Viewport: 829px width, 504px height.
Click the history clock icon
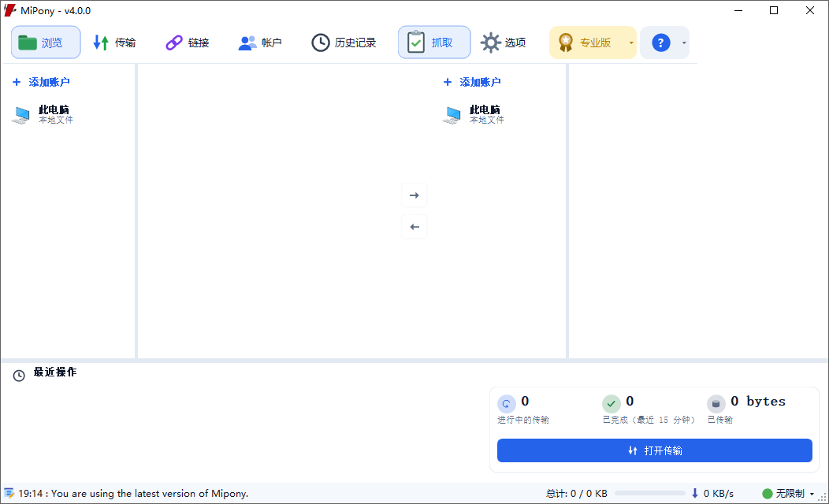tap(321, 43)
